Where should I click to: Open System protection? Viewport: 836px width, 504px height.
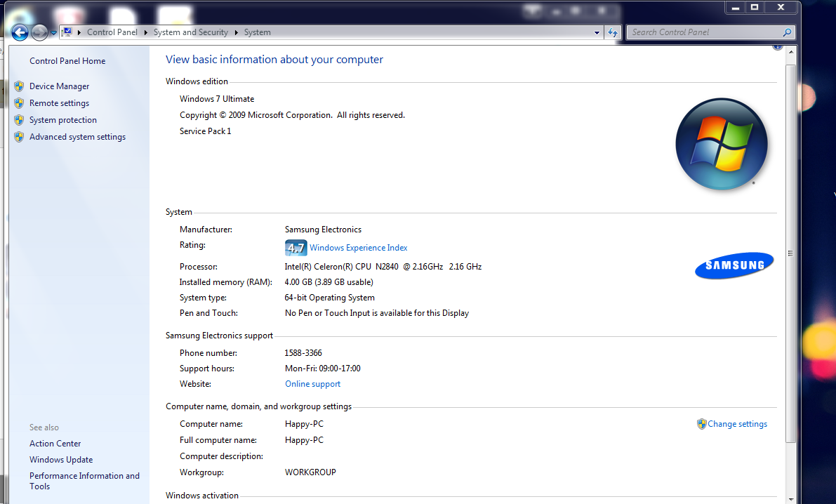click(63, 120)
